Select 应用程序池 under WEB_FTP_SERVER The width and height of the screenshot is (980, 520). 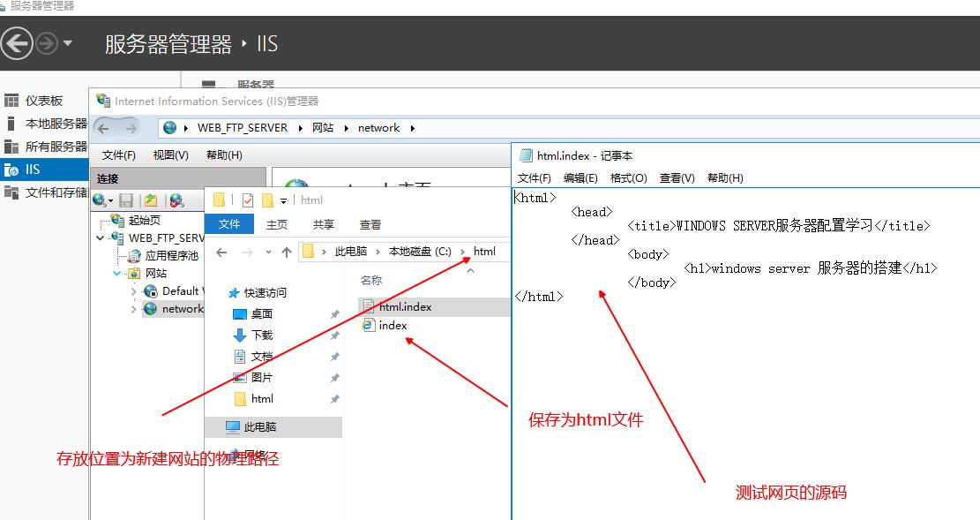(174, 255)
